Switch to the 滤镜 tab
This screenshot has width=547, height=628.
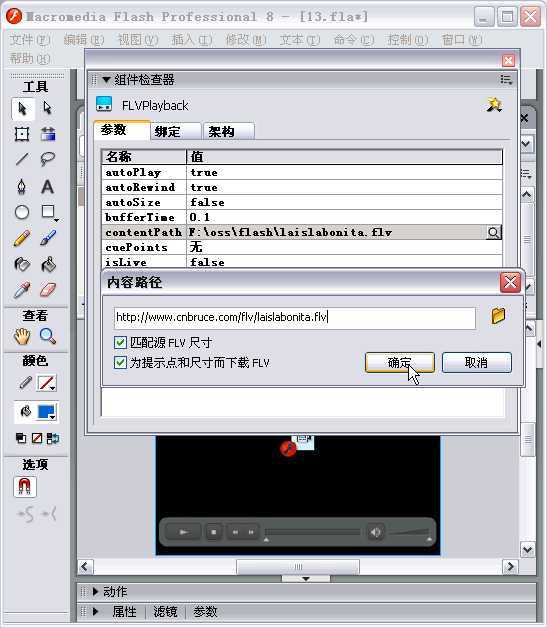pos(165,612)
